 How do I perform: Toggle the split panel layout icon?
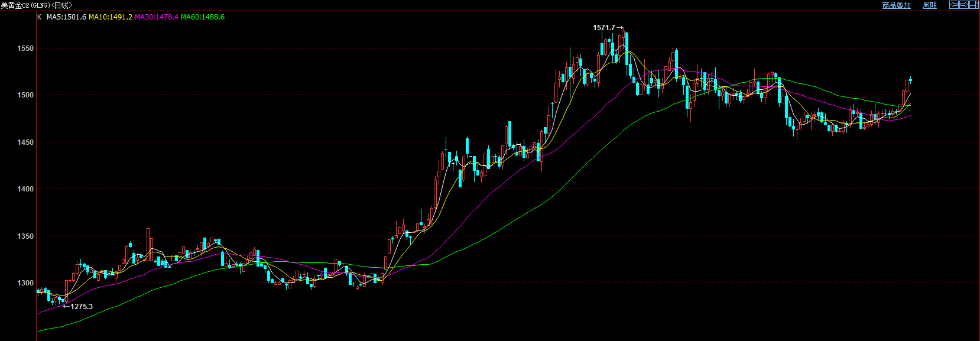(973, 5)
